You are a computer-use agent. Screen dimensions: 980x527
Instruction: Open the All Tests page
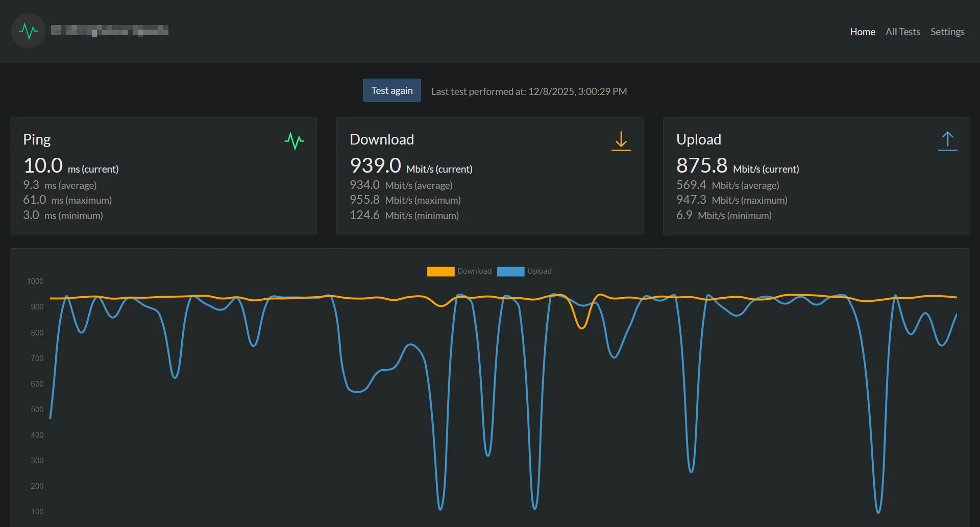pyautogui.click(x=902, y=32)
